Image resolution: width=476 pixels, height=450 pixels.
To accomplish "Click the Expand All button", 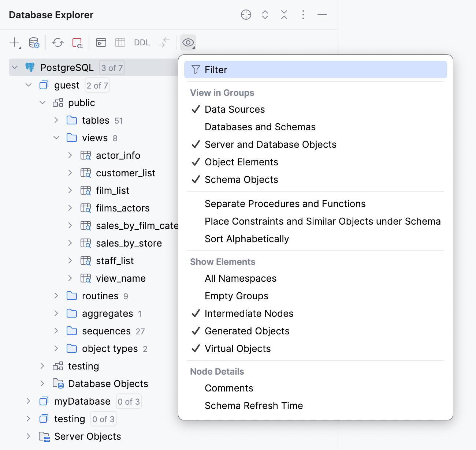I will (x=265, y=15).
